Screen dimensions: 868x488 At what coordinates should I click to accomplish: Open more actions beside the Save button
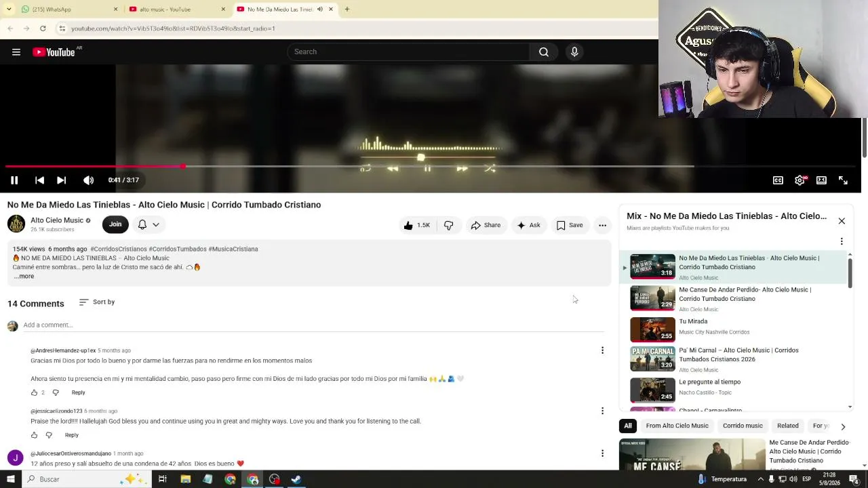click(602, 226)
